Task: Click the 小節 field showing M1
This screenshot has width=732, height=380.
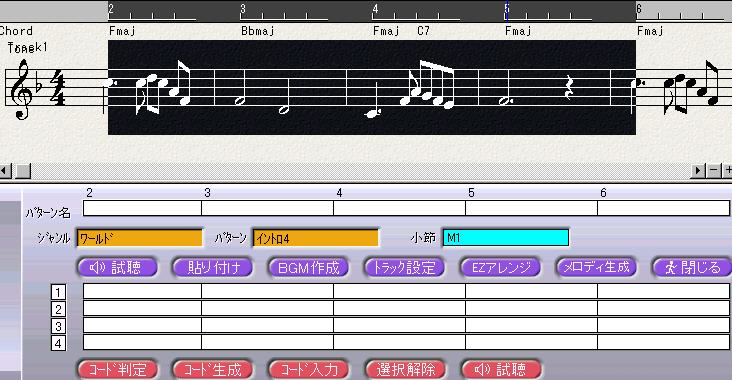Action: click(506, 238)
